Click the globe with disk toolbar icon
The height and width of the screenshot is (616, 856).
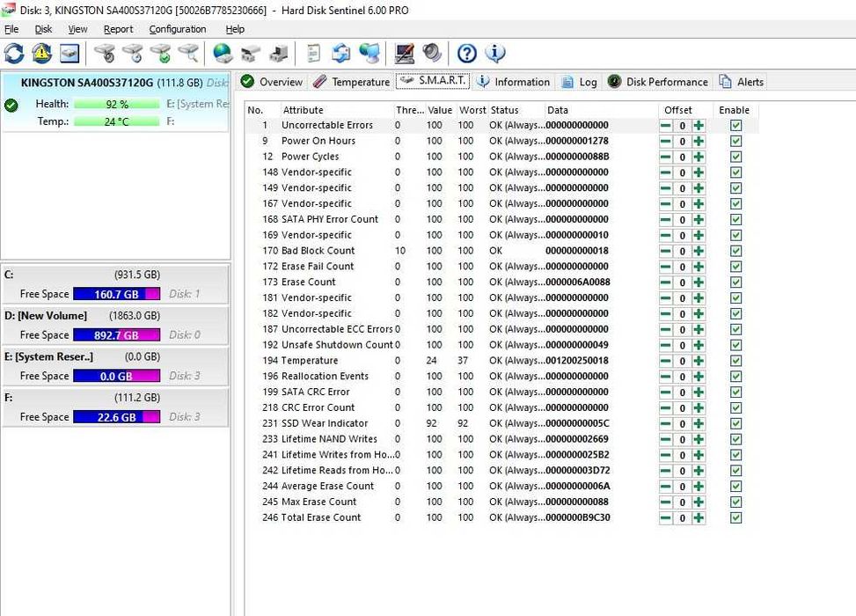click(x=223, y=54)
